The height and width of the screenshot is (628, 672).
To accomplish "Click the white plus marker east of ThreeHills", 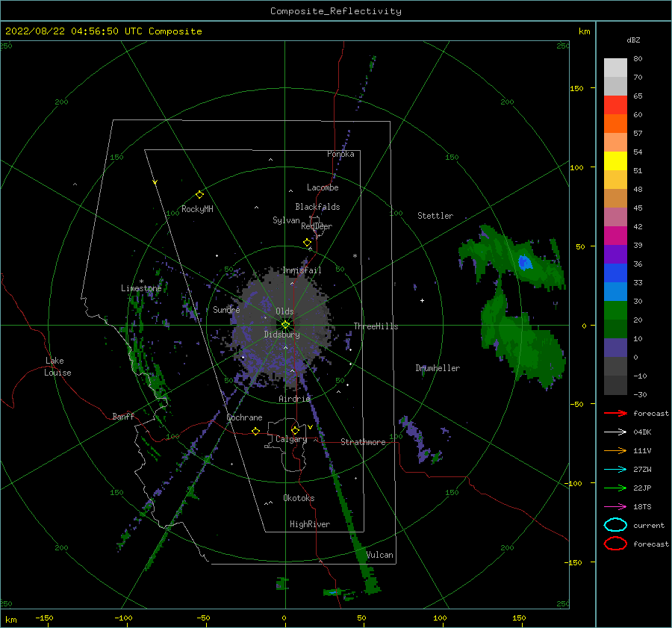I will 422,300.
